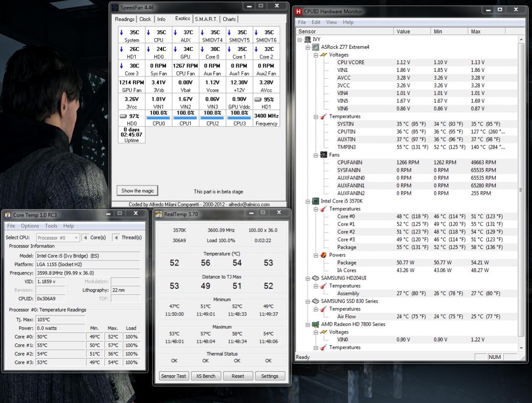Collapse the Powers branch

(x=316, y=255)
